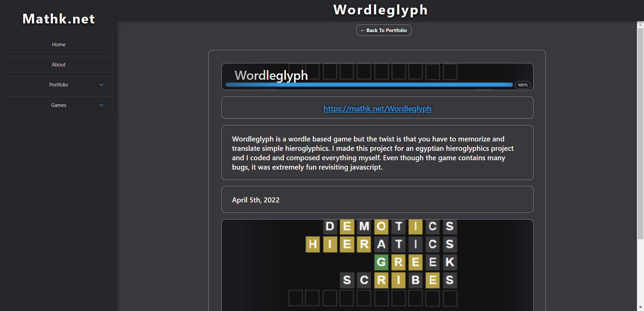This screenshot has height=311, width=644.
Task: Click the Wordleglyph banner title
Action: pyautogui.click(x=271, y=75)
